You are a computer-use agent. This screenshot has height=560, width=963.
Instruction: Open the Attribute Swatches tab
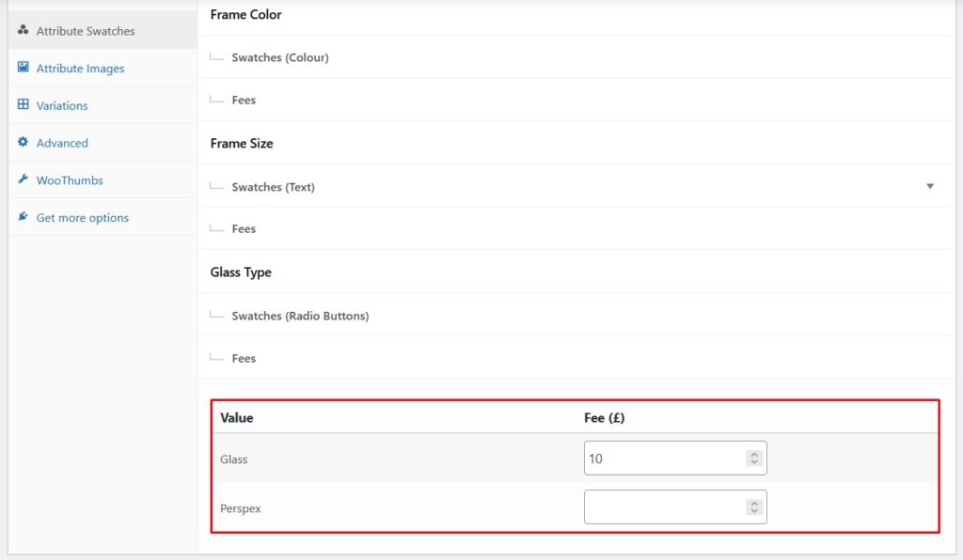[86, 31]
